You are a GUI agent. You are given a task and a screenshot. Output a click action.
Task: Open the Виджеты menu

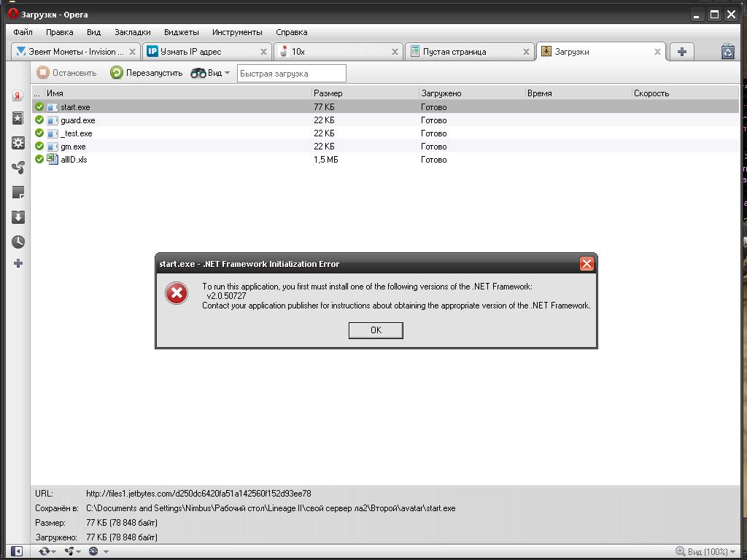click(182, 32)
